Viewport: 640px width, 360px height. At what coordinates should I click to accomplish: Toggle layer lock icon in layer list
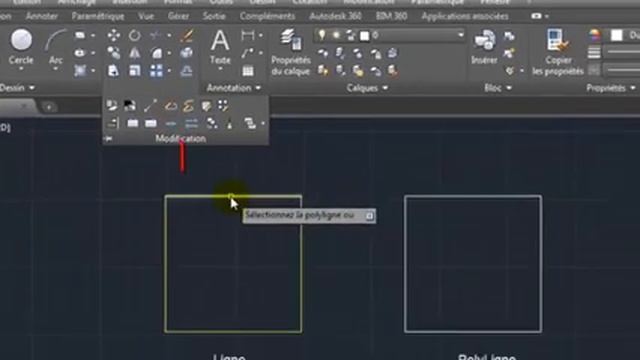tap(351, 36)
